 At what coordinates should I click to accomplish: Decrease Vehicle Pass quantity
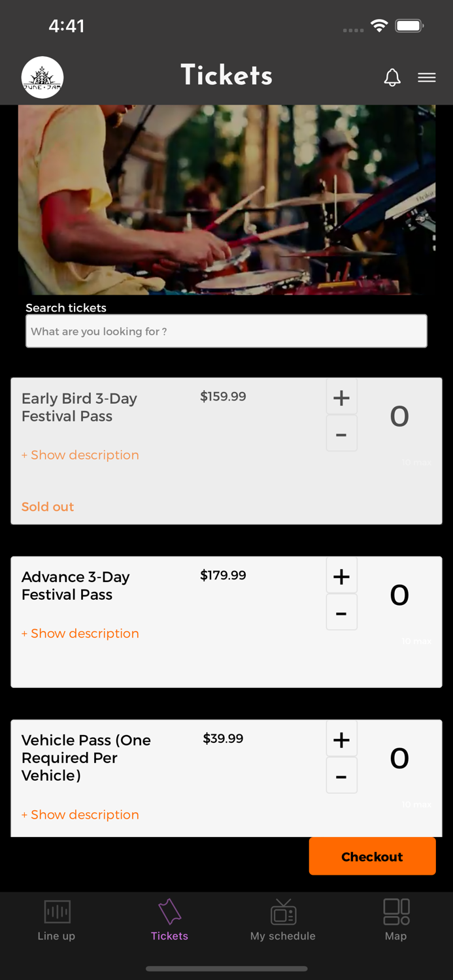341,776
